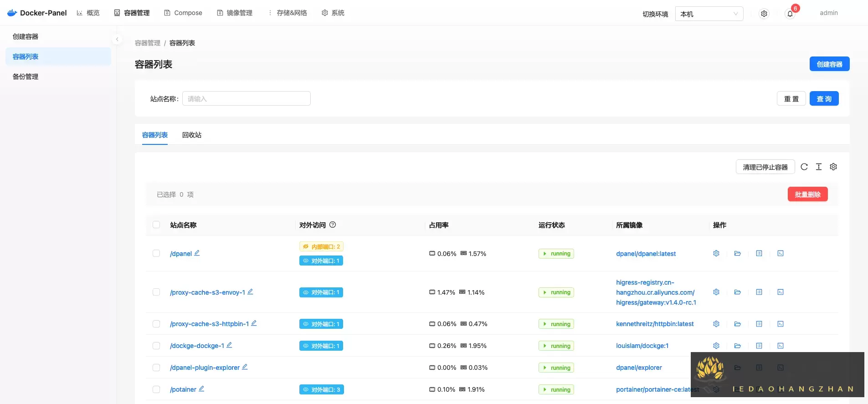Edit the /dockge-dockge-1 name pencil
This screenshot has width=868, height=404.
(229, 345)
